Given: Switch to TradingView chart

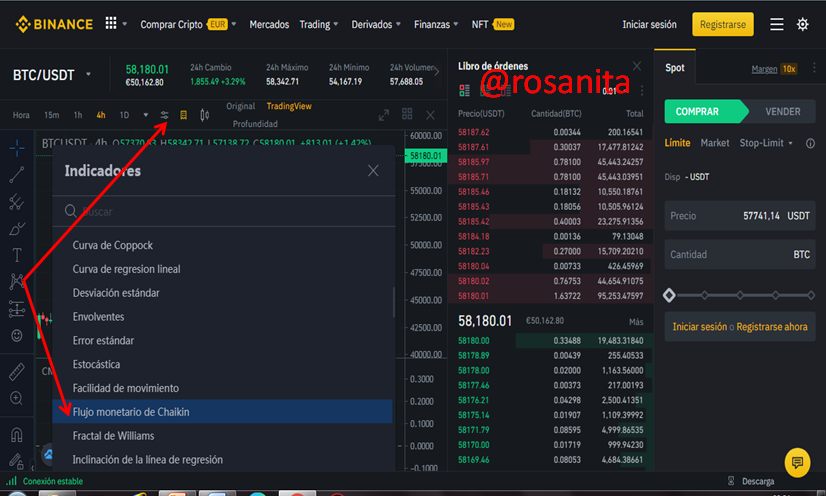Looking at the screenshot, I should pyautogui.click(x=289, y=106).
